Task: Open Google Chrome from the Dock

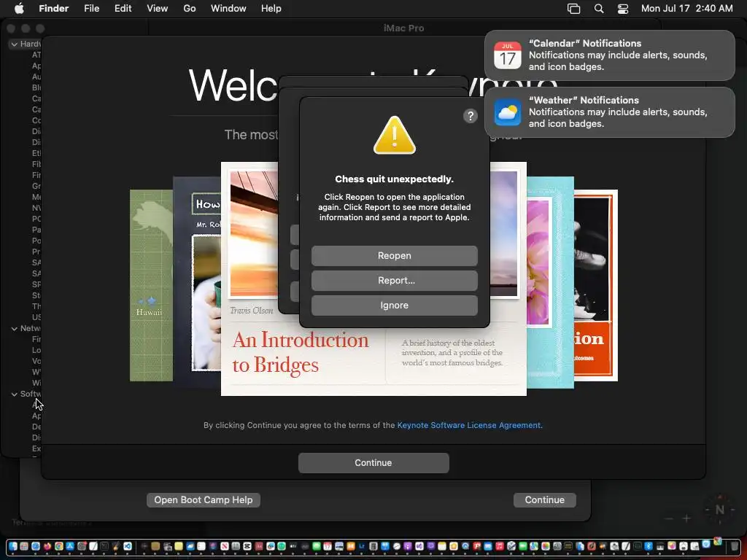Action: 59,546
